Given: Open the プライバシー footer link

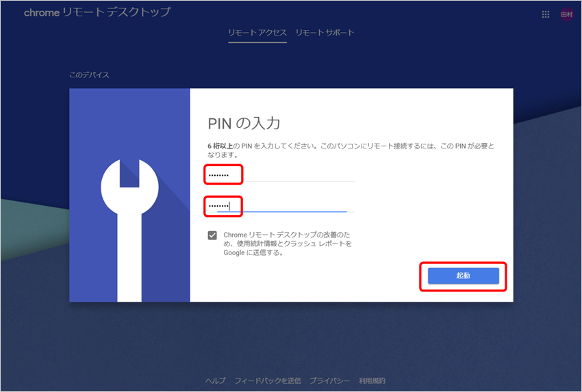Looking at the screenshot, I should [329, 381].
